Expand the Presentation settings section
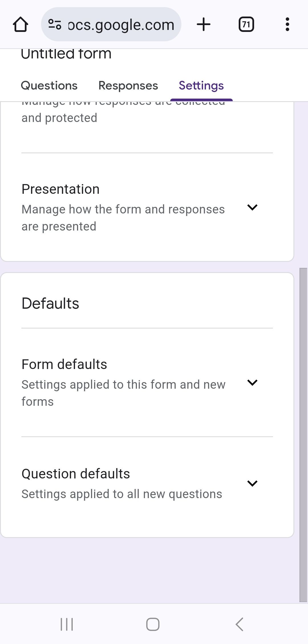 click(253, 207)
